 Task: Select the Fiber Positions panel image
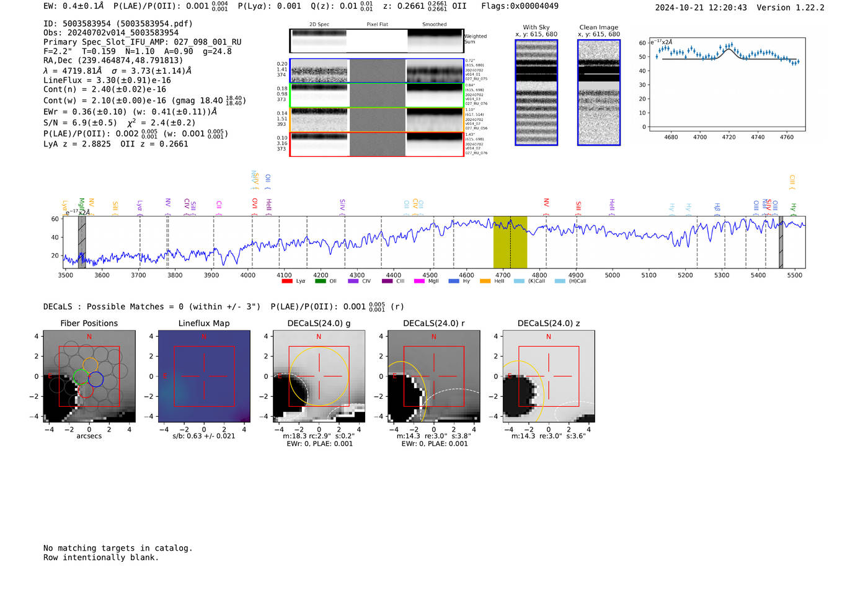click(89, 376)
